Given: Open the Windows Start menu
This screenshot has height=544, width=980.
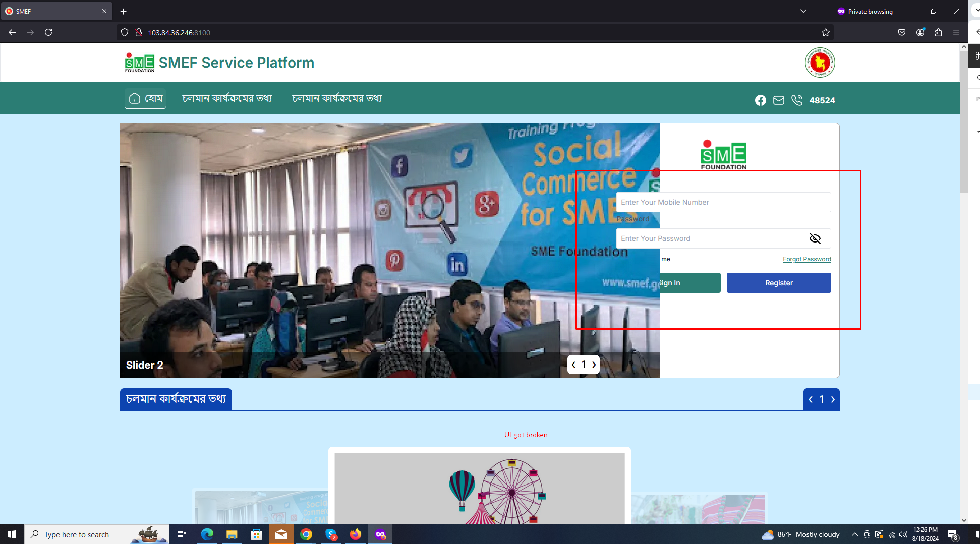Looking at the screenshot, I should 12,534.
